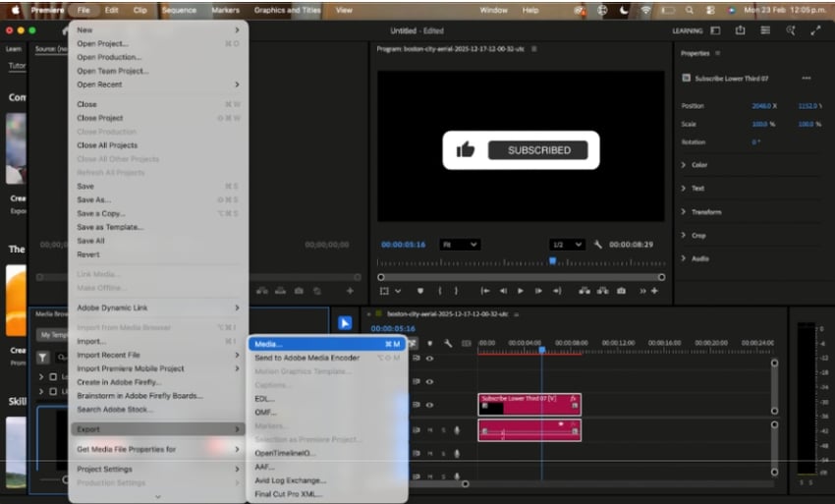Open the Fit zoom level dropdown
835x504 pixels.
pyautogui.click(x=460, y=245)
